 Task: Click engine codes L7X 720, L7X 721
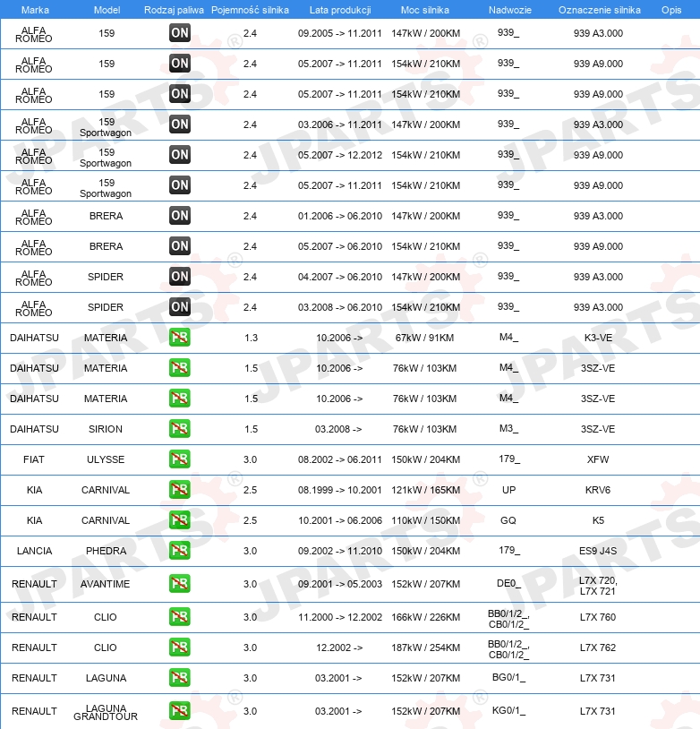click(598, 586)
